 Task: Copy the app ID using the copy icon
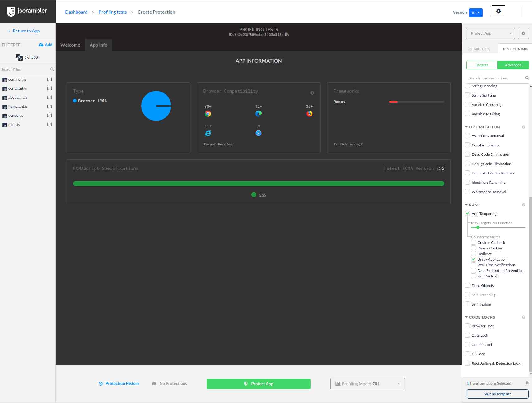[x=287, y=35]
